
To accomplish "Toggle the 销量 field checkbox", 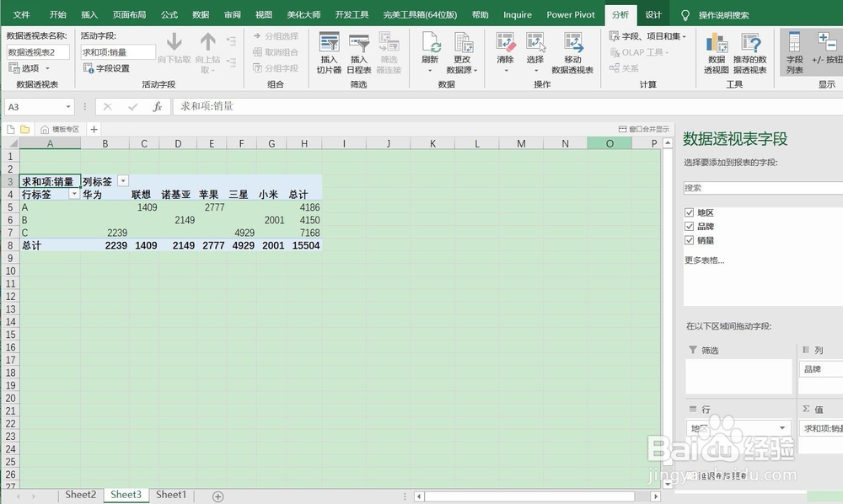I will click(x=690, y=239).
